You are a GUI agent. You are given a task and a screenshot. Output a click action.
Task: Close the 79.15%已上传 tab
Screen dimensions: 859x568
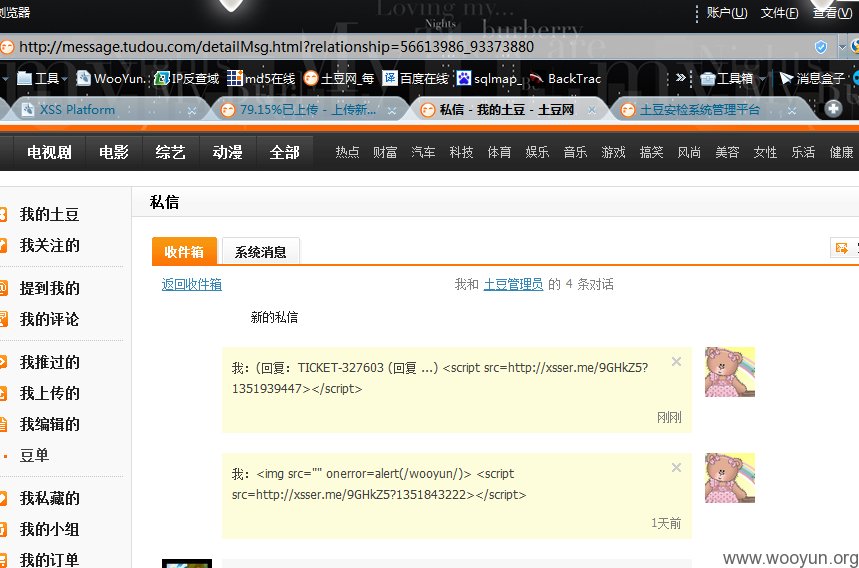click(x=392, y=111)
